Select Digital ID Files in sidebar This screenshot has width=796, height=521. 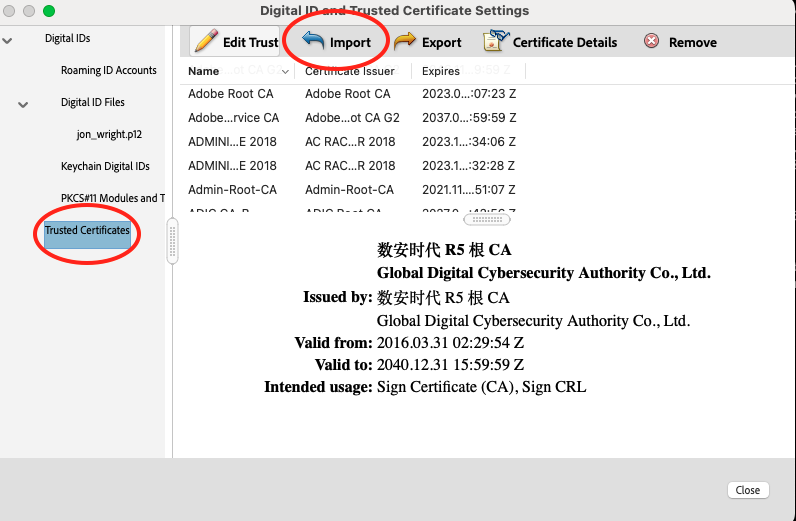coord(92,102)
